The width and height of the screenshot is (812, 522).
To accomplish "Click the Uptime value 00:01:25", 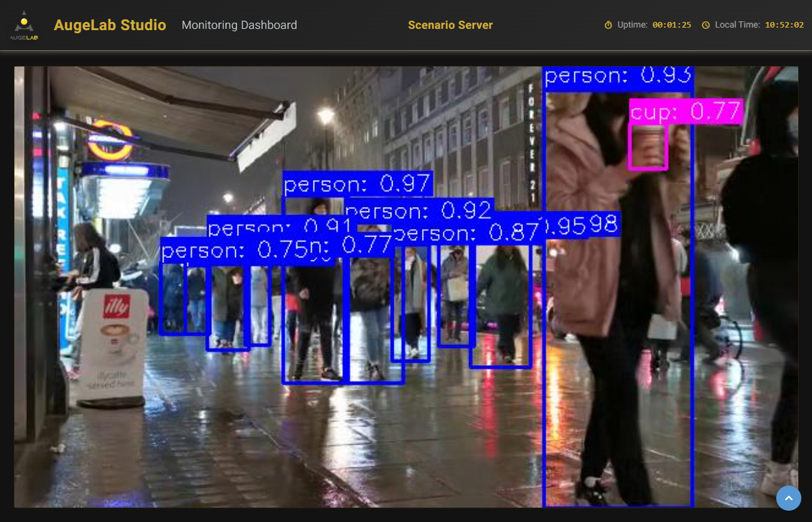I will 672,25.
